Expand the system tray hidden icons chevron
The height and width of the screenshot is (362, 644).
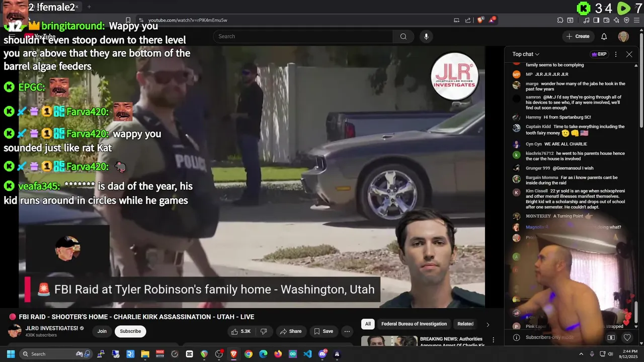[x=581, y=354]
